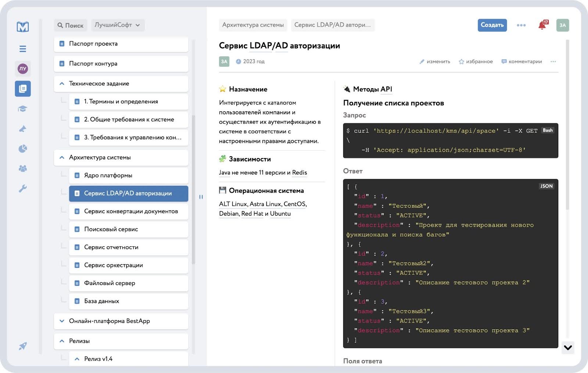The width and height of the screenshot is (588, 373).
Task: Select Сервис LDAP/AD авторизации in the tree
Action: point(129,193)
